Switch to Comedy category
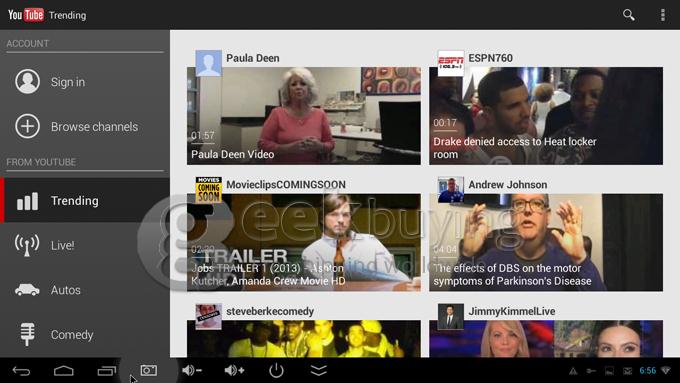Screen dimensions: 680x383 coord(85,334)
